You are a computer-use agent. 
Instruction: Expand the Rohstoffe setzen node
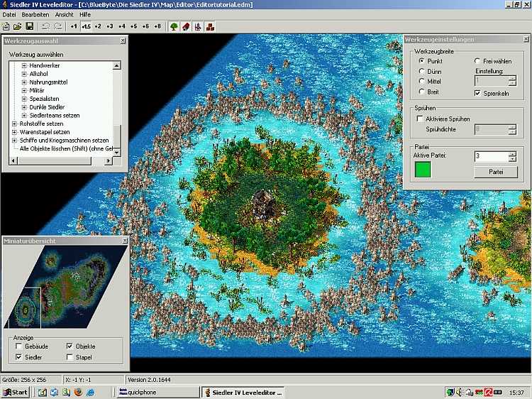(14, 124)
